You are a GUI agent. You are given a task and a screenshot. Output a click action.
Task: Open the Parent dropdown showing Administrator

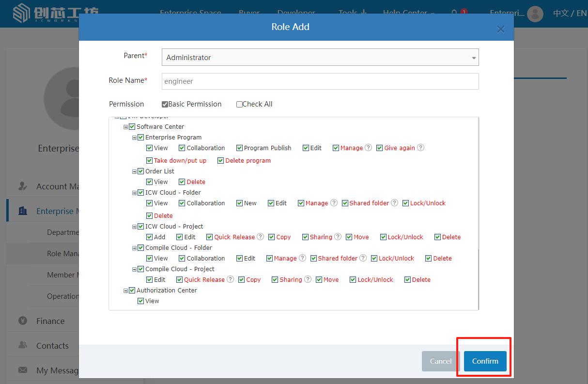(x=320, y=57)
